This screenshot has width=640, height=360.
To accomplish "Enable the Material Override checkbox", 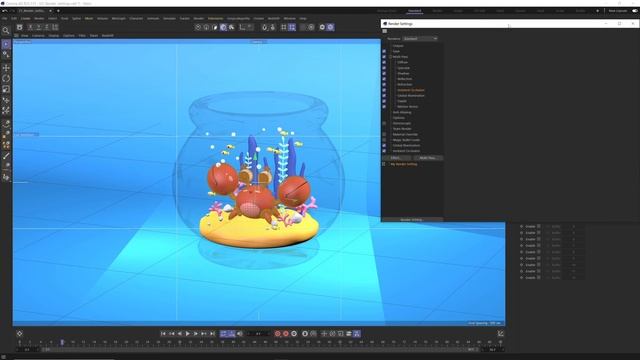I will click(384, 134).
